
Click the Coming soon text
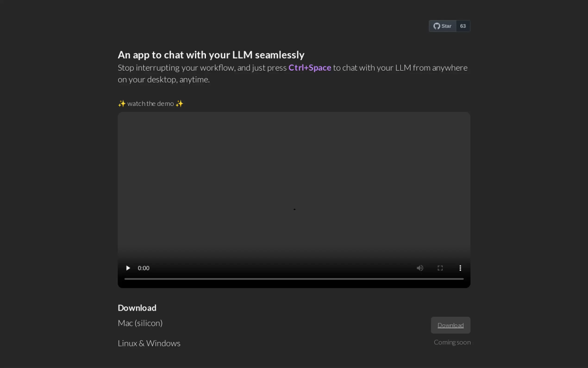[452, 343]
